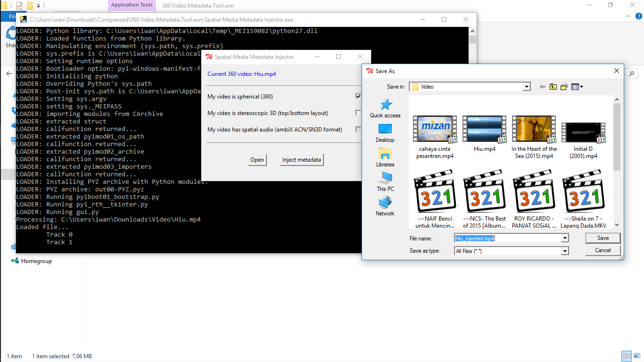Open Network from the sidebar

pyautogui.click(x=385, y=206)
